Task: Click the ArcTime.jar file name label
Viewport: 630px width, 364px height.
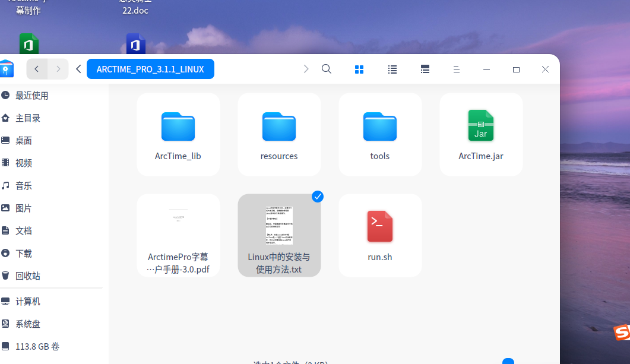Action: pos(480,156)
